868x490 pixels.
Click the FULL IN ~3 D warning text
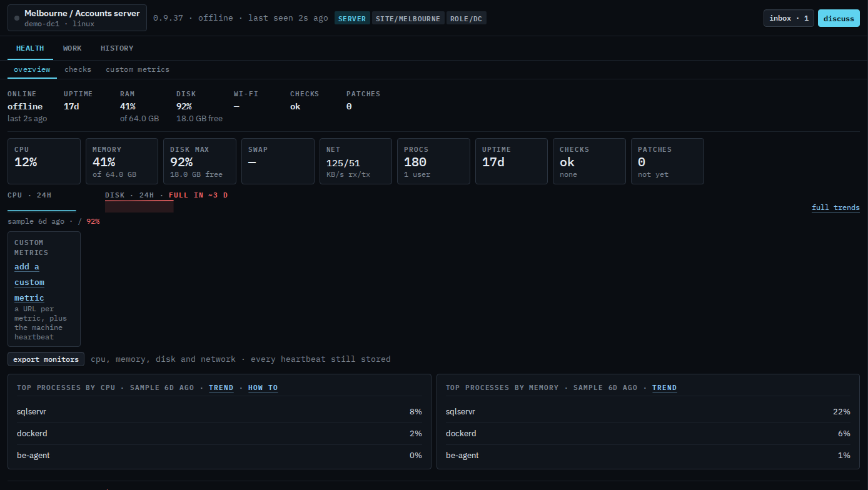click(x=198, y=195)
